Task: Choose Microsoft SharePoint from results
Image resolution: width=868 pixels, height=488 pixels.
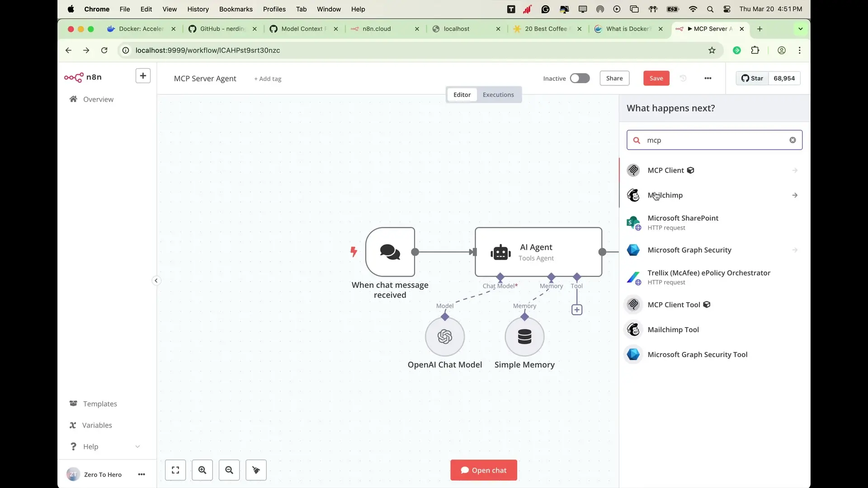Action: (714, 222)
